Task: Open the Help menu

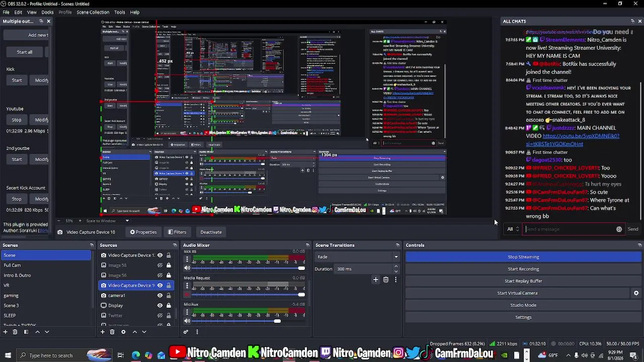Action: coord(135,12)
